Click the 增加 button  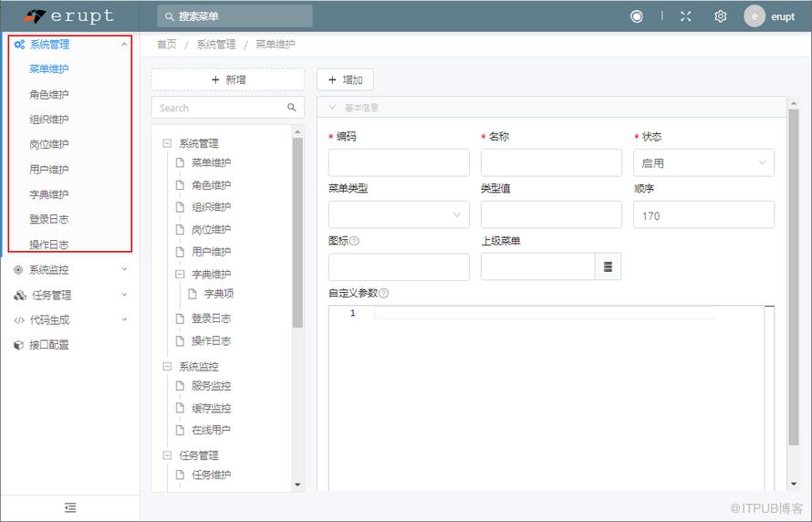345,79
